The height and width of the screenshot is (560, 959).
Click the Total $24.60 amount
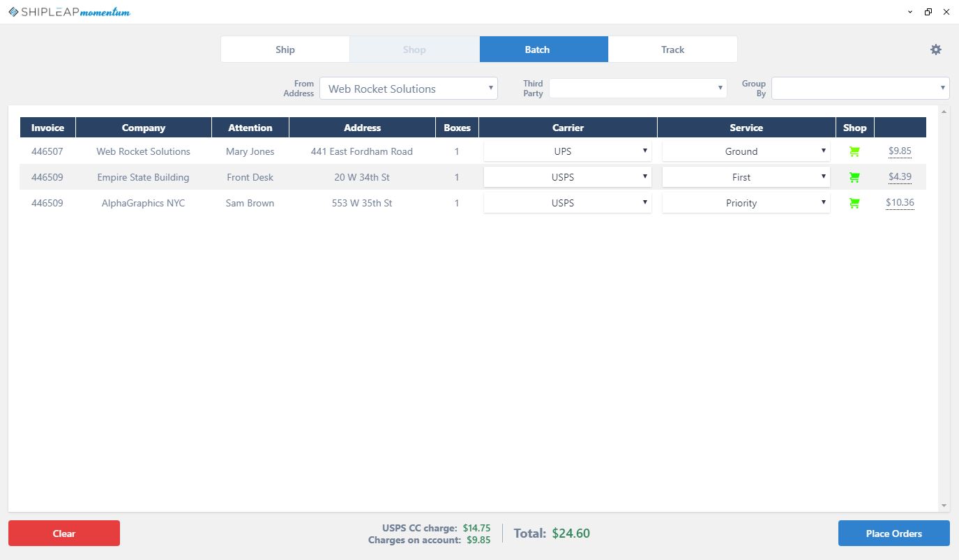(571, 533)
